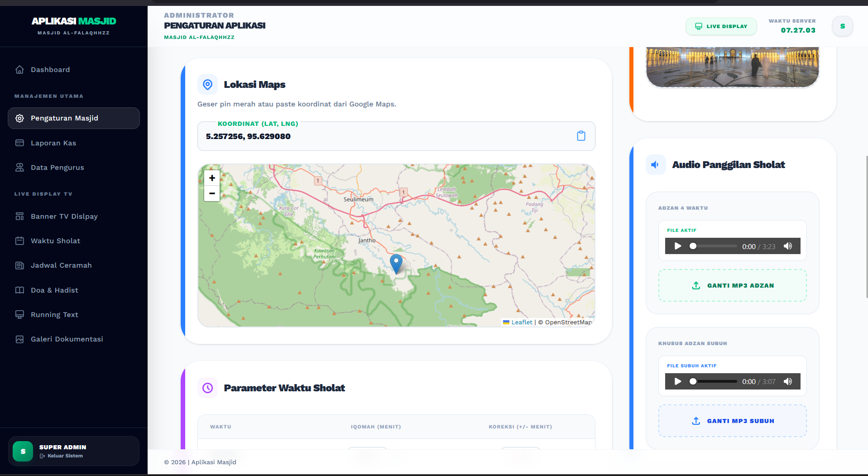Seek the Subuh adzan audio progress slider
This screenshot has width=868, height=476.
point(714,382)
